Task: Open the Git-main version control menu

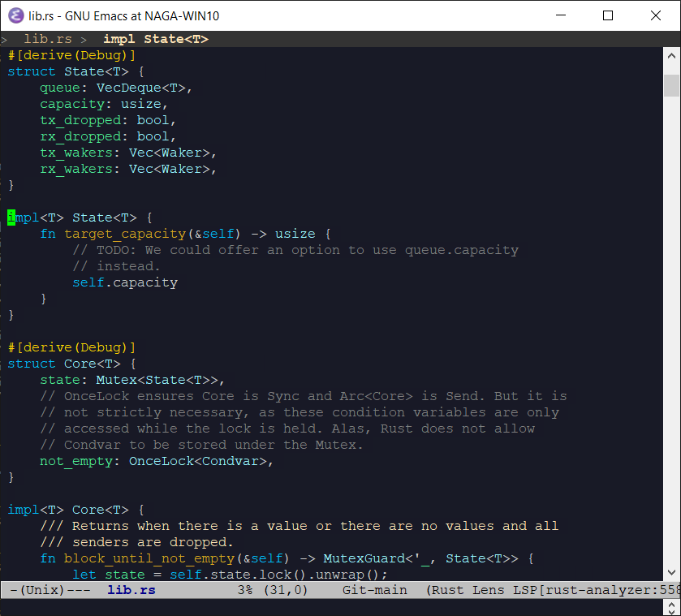Action: (x=374, y=590)
